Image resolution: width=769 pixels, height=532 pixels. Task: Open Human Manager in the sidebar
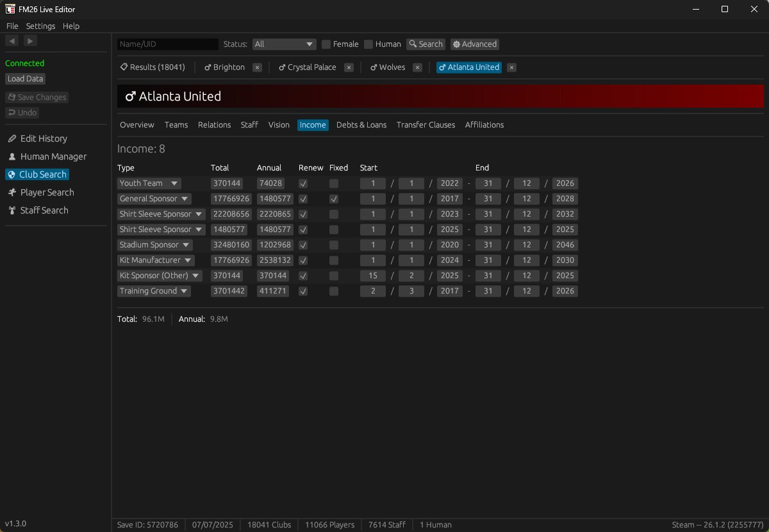pos(47,156)
